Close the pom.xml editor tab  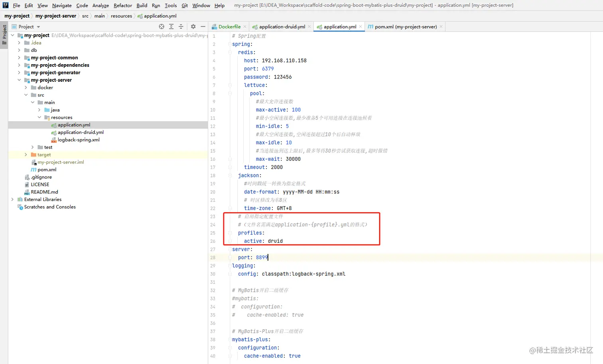[441, 27]
